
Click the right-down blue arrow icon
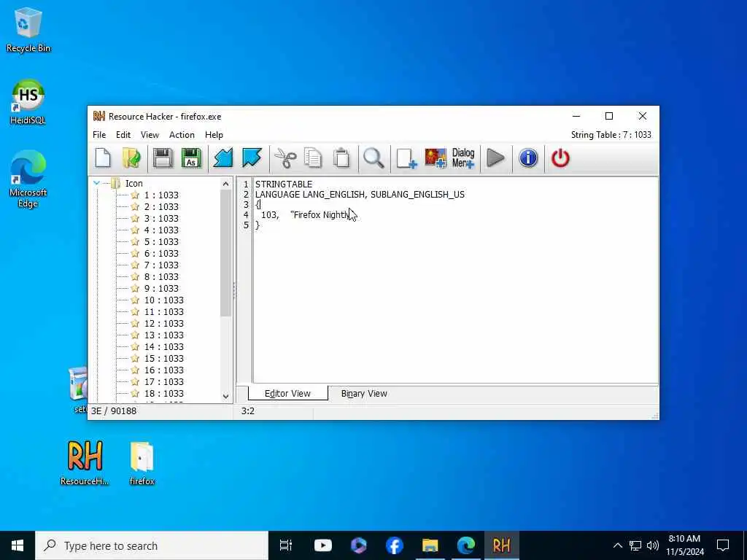(252, 158)
